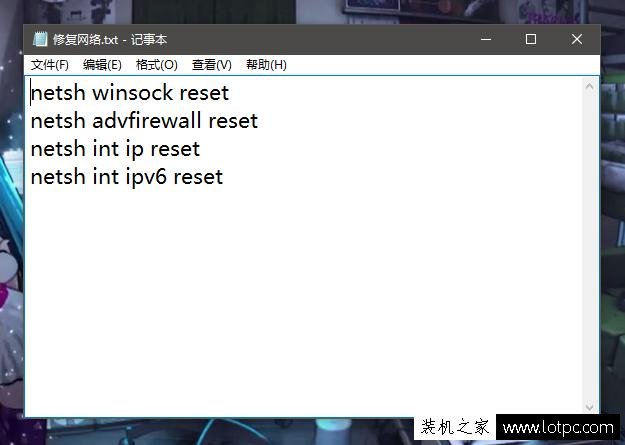Viewport: 625px width, 445px height.
Task: Click the window title 修复网络.txt - 记事本
Action: click(110, 39)
